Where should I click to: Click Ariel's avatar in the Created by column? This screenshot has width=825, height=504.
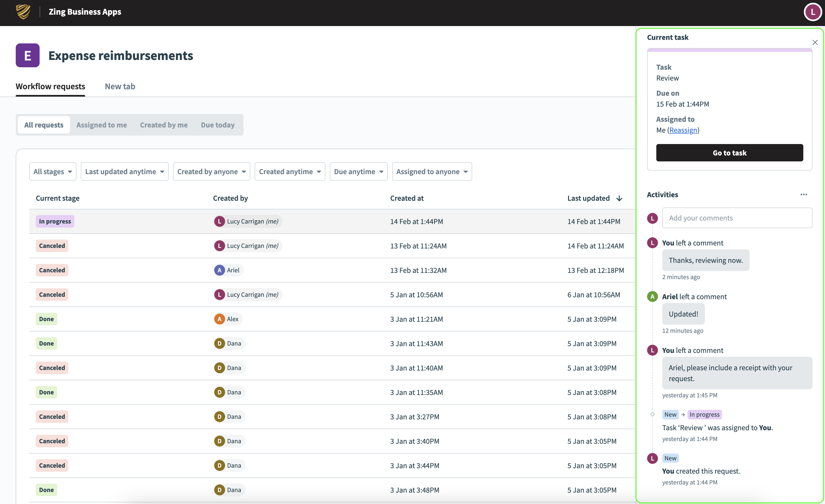coord(219,270)
